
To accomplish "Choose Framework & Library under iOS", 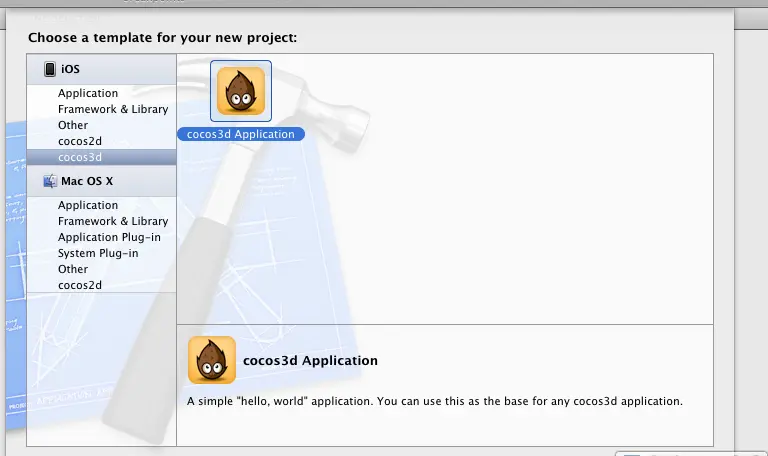I will 113,109.
